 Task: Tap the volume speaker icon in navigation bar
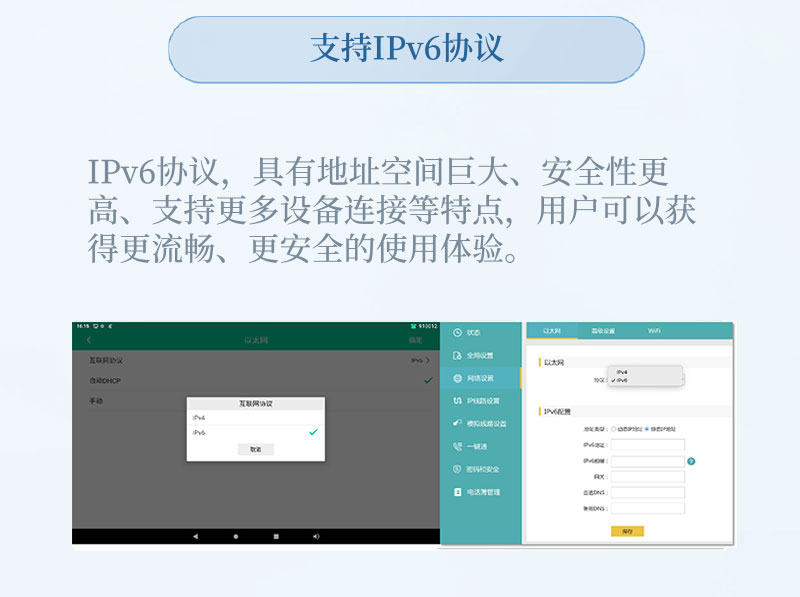coord(316,536)
